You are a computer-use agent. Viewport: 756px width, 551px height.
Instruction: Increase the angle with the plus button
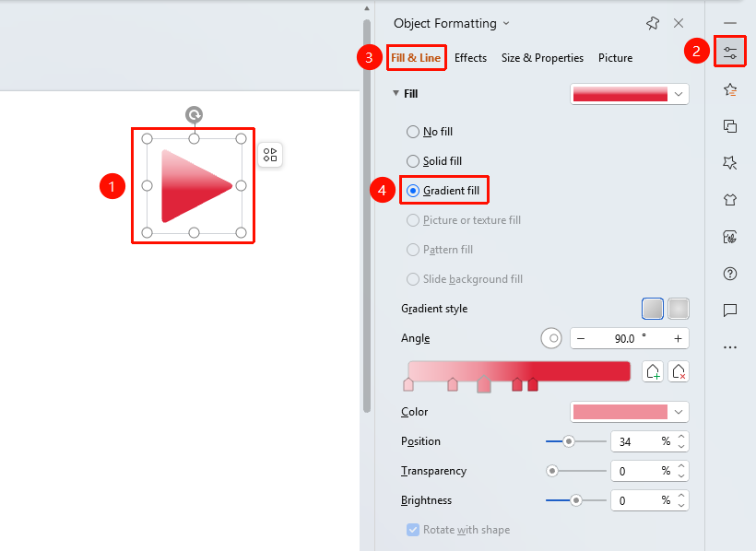click(x=678, y=339)
